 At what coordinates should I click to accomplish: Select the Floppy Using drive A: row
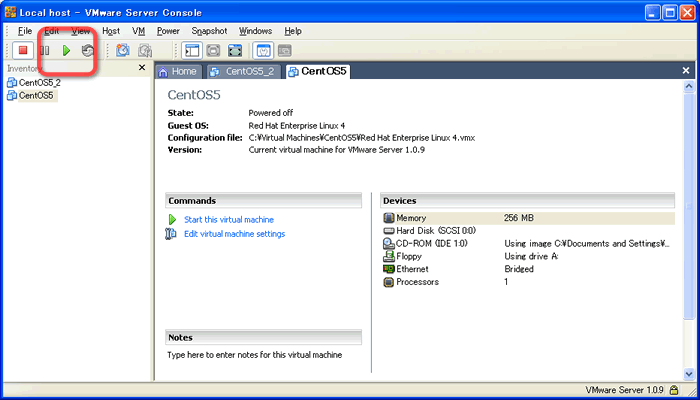pyautogui.click(x=529, y=256)
